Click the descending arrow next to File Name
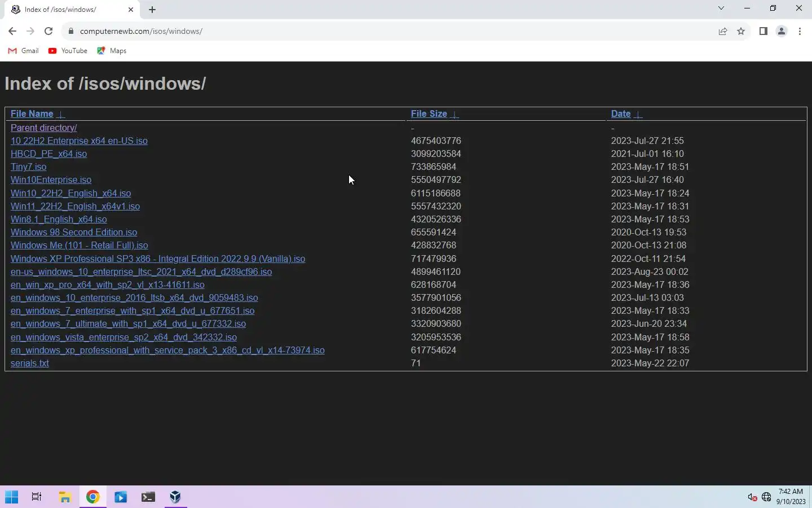The width and height of the screenshot is (812, 508). (61, 115)
